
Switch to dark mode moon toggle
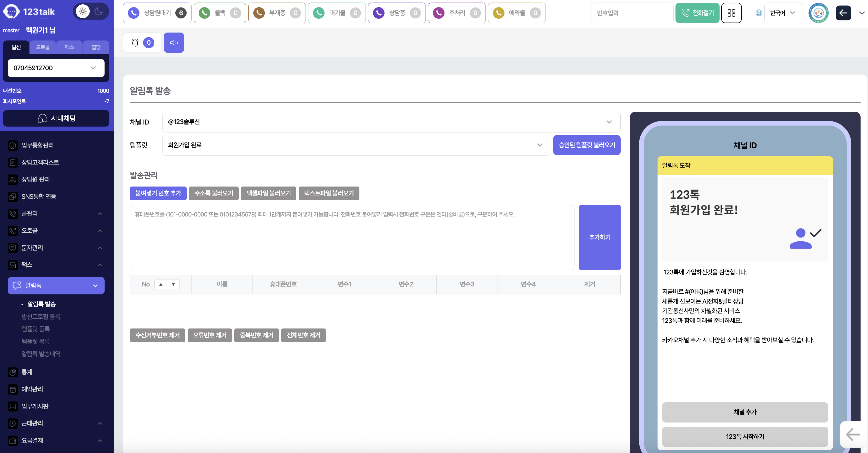click(x=99, y=12)
